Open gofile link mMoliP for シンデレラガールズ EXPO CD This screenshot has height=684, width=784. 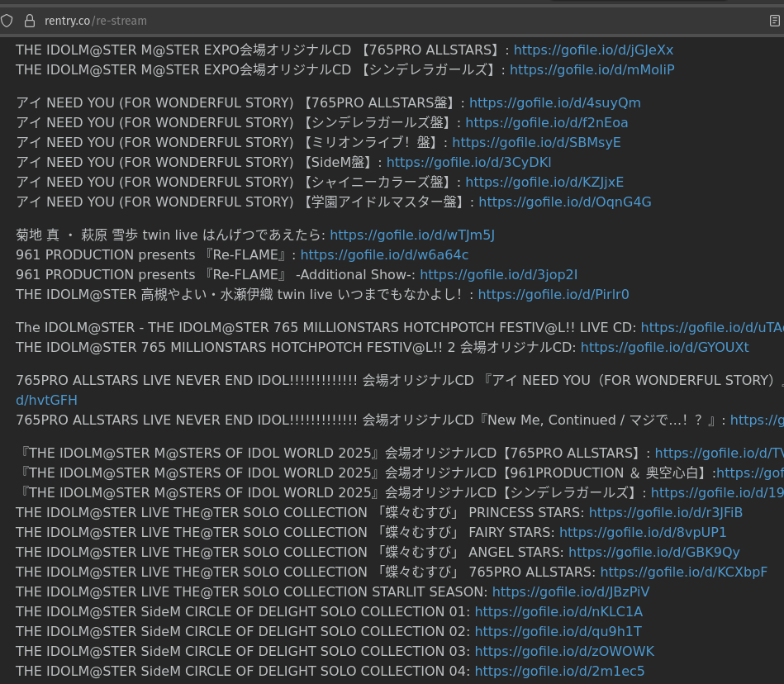coord(592,69)
